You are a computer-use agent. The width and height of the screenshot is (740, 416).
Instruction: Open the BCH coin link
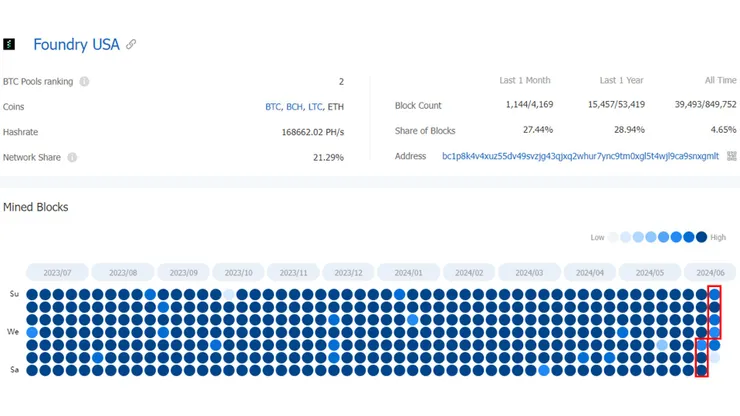pos(294,107)
